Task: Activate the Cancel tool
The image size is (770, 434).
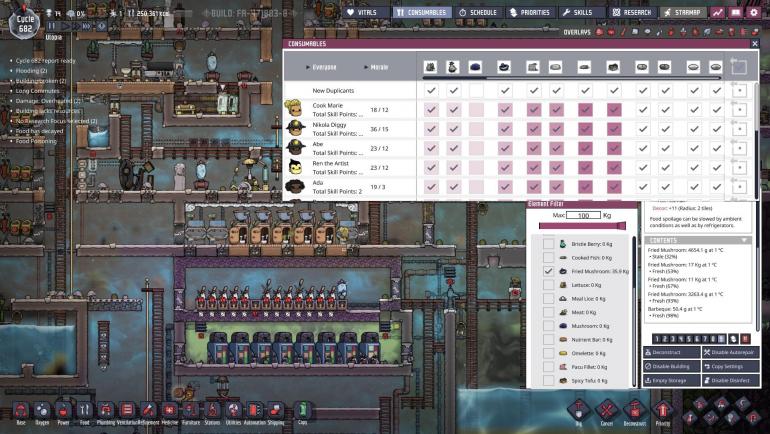Action: (604, 409)
